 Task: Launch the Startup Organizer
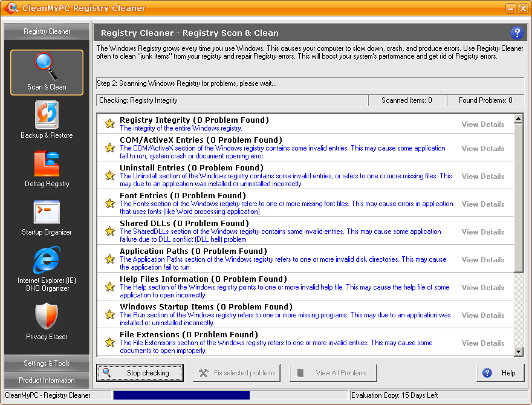(47, 217)
